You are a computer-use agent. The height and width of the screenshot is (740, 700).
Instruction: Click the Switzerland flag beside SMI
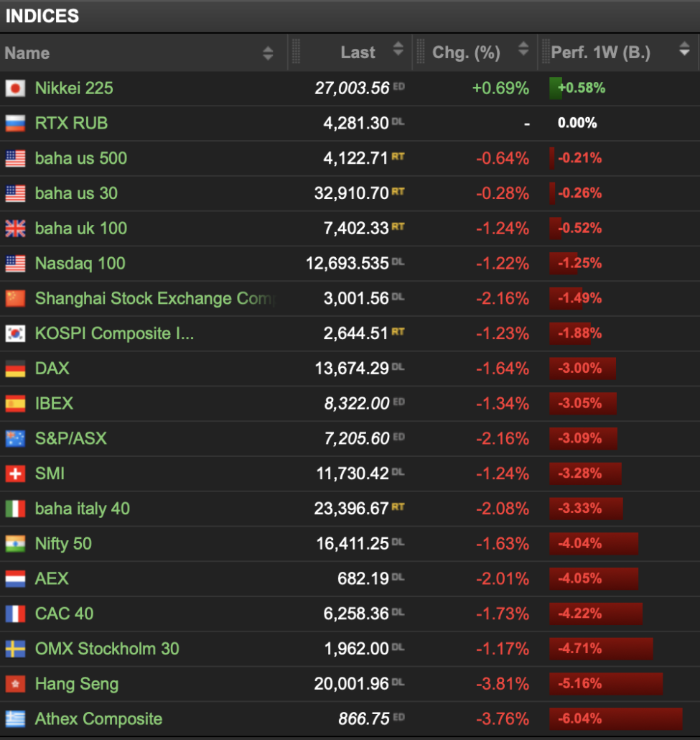pyautogui.click(x=15, y=473)
